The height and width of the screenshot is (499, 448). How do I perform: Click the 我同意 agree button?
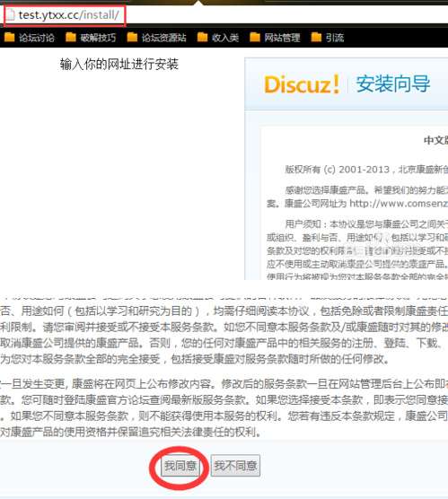click(180, 466)
